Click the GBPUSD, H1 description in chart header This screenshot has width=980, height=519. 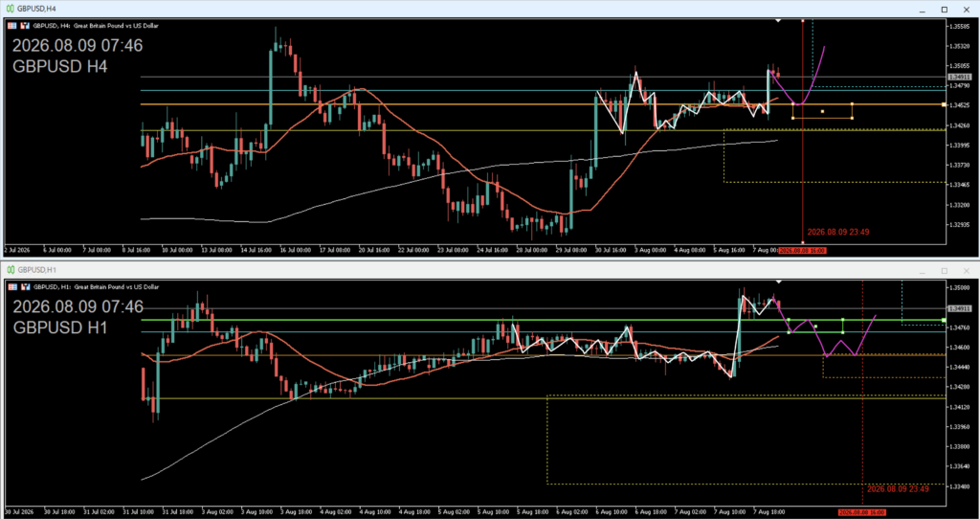97,287
